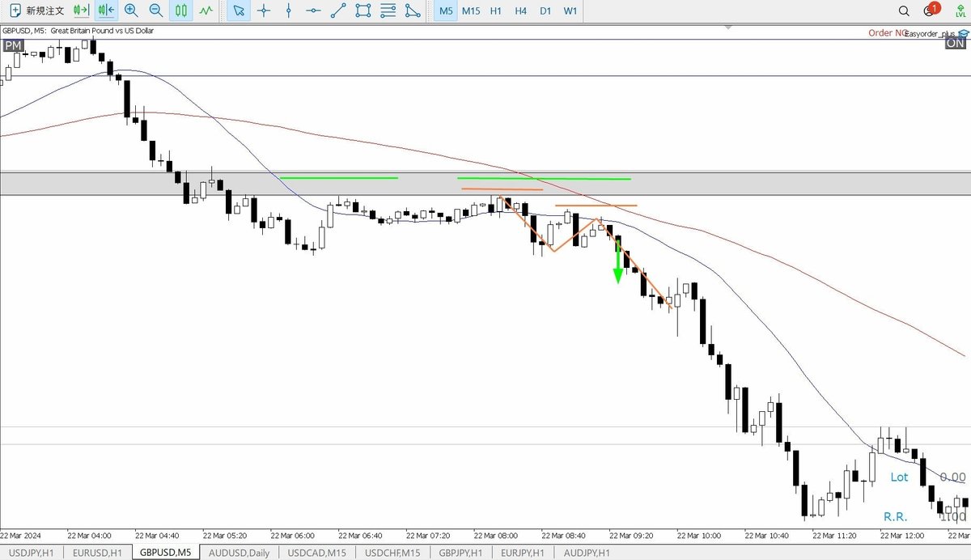Switch timeframe to W1
This screenshot has width=971, height=560.
[570, 11]
